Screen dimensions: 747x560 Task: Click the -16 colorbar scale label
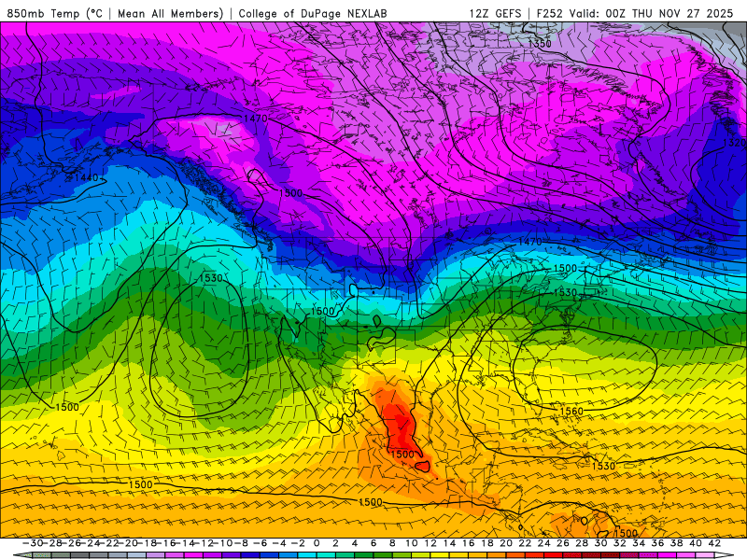[x=166, y=543]
